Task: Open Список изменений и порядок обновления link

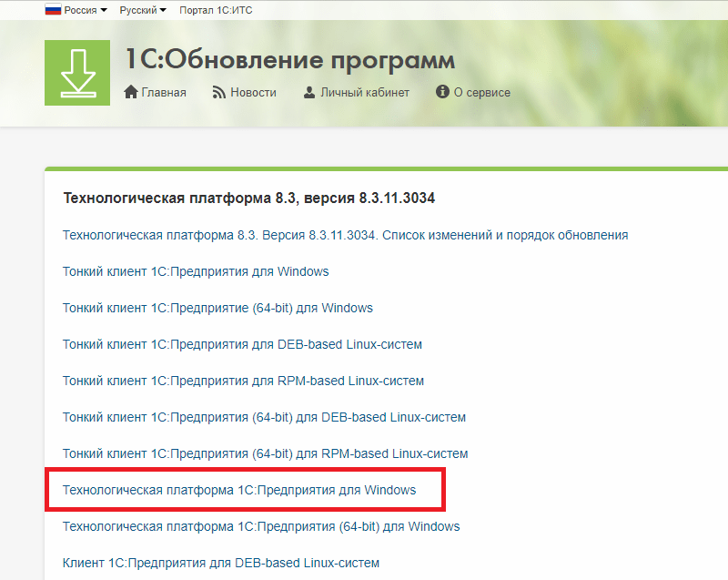Action: tap(345, 235)
